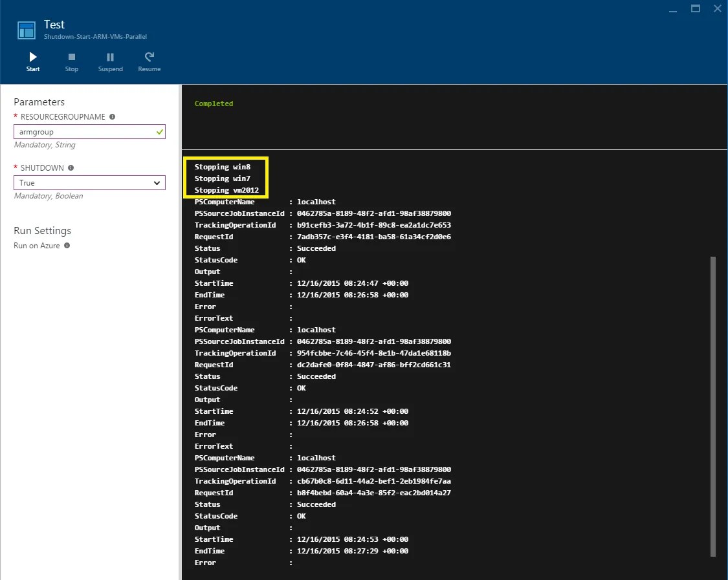
Task: Start the runbook test
Action: click(x=32, y=61)
